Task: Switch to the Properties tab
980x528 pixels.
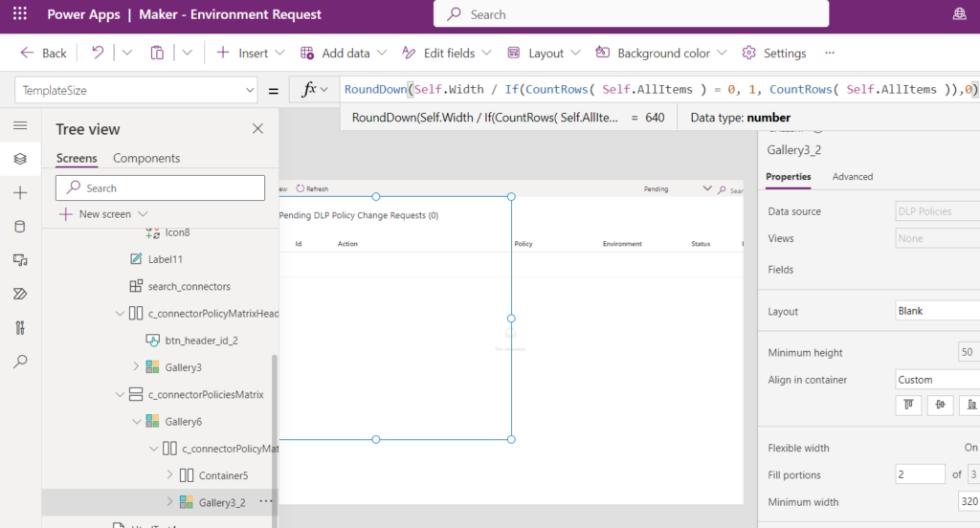Action: 789,177
